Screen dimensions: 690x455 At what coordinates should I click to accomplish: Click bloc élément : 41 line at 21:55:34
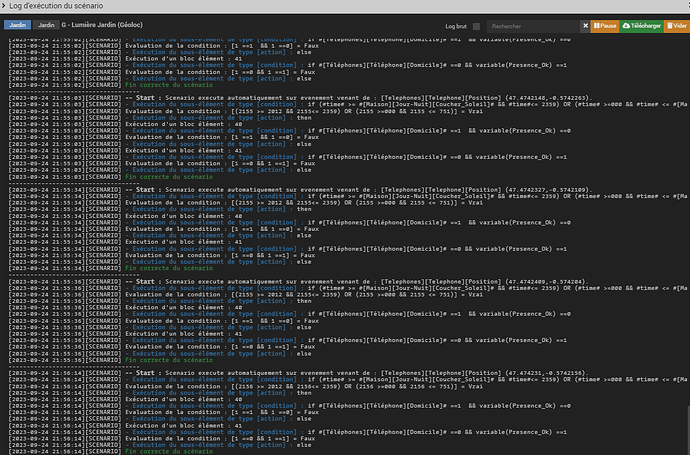(x=125, y=242)
